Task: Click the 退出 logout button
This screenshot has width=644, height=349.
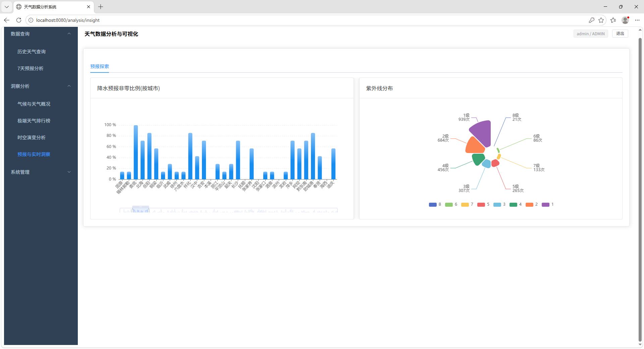Action: tap(620, 34)
